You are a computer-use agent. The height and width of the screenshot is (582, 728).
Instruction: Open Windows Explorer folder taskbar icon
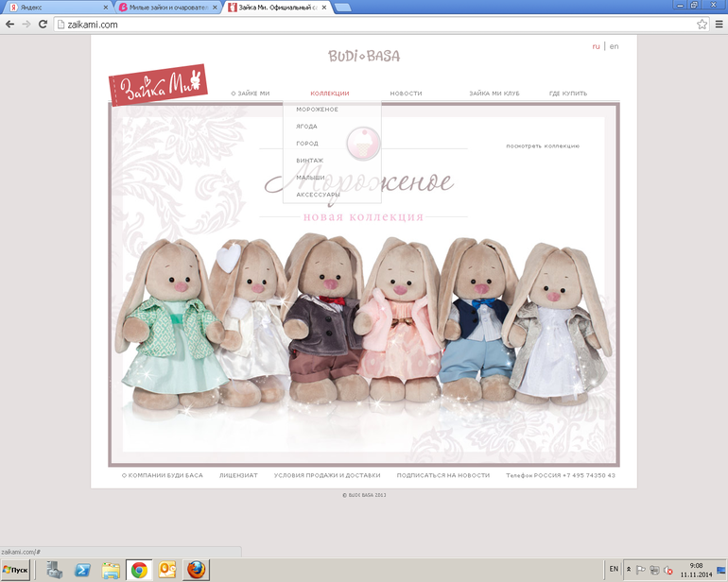[111, 570]
